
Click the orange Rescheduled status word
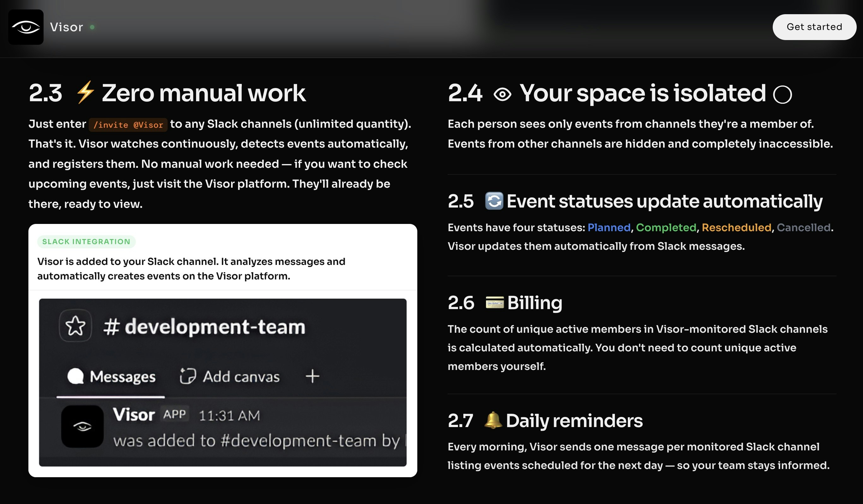pos(737,227)
